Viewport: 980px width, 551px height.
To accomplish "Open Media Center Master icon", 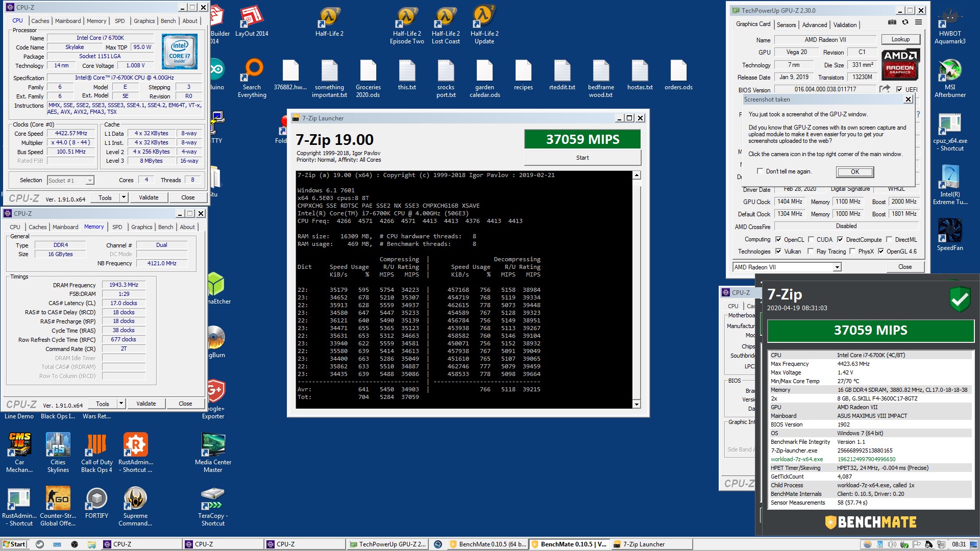I will point(213,453).
